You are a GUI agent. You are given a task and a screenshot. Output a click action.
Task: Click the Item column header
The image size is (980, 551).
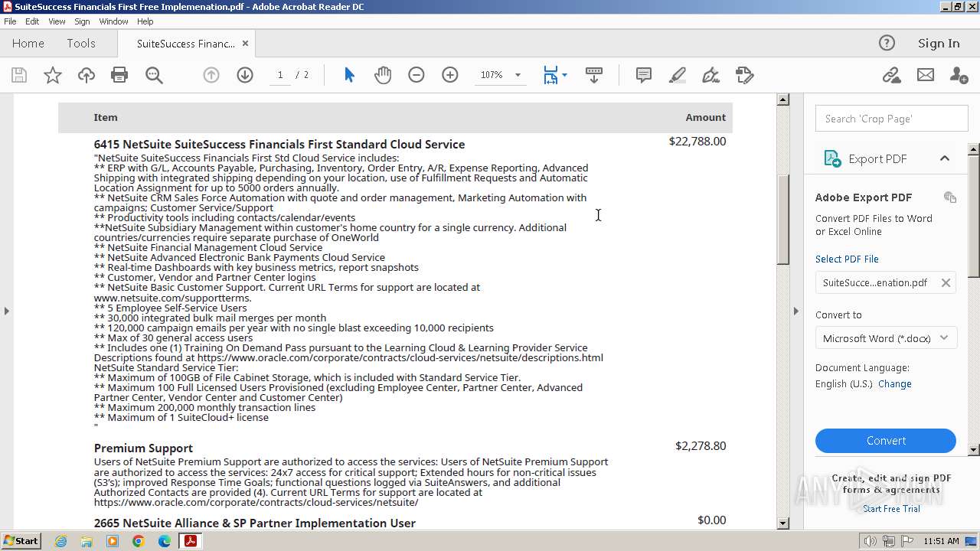click(106, 117)
